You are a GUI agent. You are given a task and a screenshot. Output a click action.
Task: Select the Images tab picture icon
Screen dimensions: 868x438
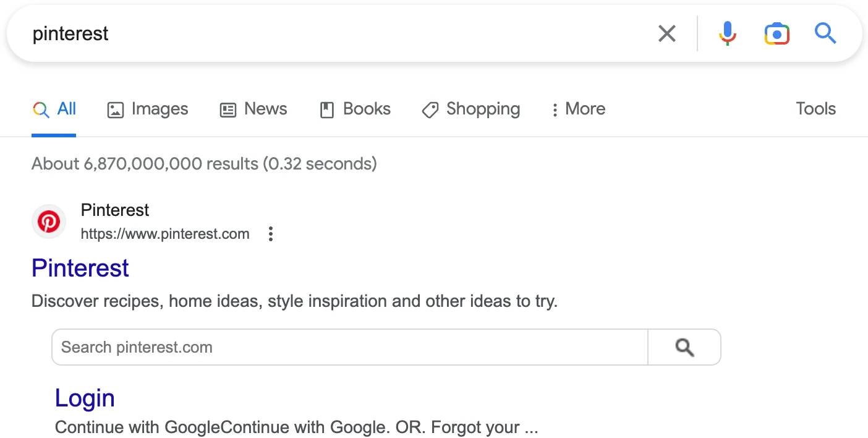[x=115, y=109]
